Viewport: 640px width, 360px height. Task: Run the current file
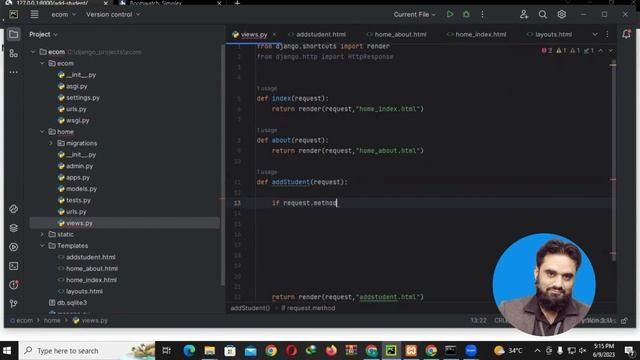click(450, 14)
